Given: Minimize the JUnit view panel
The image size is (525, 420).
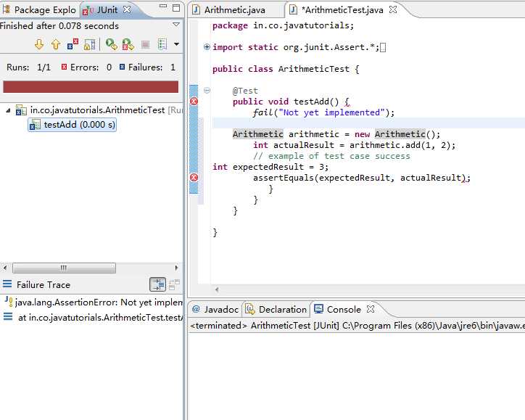Looking at the screenshot, I should tap(163, 6).
